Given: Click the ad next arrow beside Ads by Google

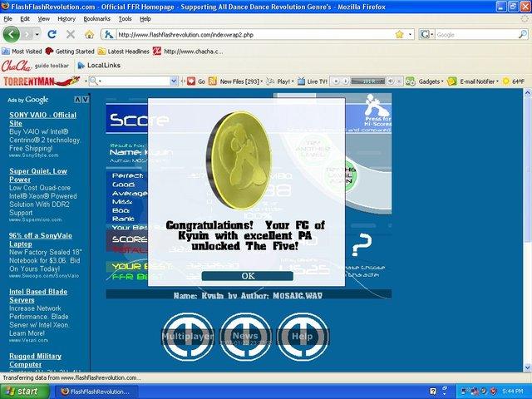Looking at the screenshot, I should [86, 100].
